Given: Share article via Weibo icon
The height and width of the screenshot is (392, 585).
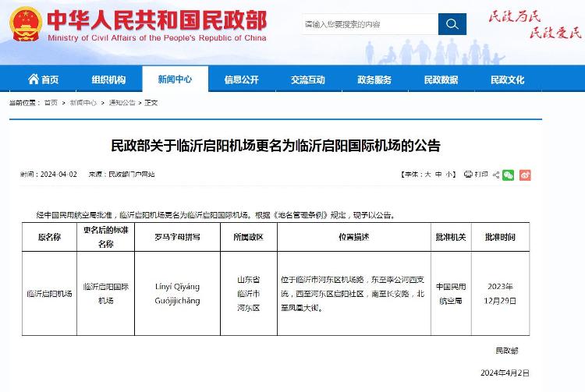Looking at the screenshot, I should pyautogui.click(x=525, y=175).
